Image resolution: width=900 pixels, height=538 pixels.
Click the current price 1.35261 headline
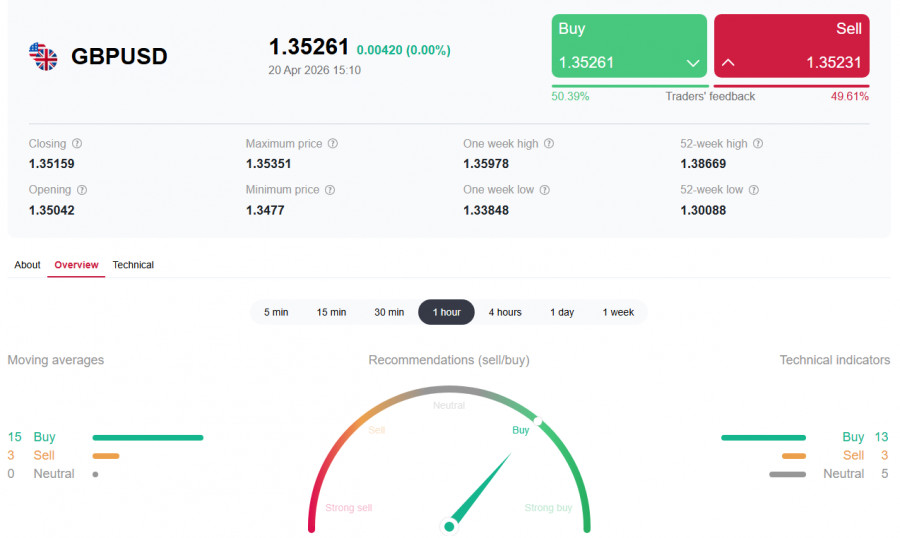(309, 47)
